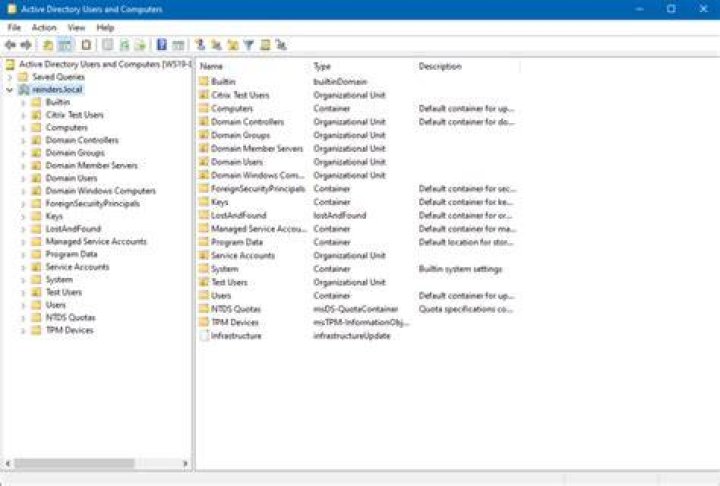Expand Citrix Test Users tree node

click(23, 115)
